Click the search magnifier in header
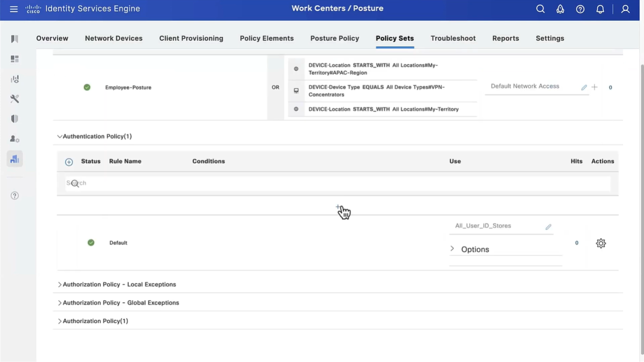 540,9
